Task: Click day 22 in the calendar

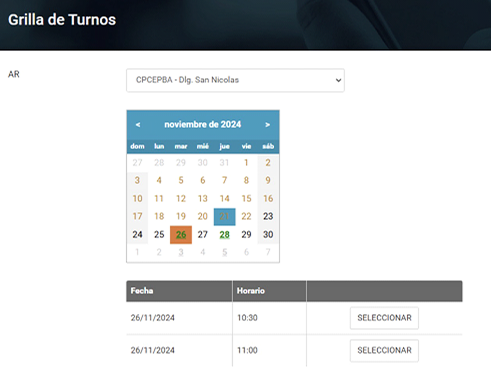Action: (x=246, y=217)
